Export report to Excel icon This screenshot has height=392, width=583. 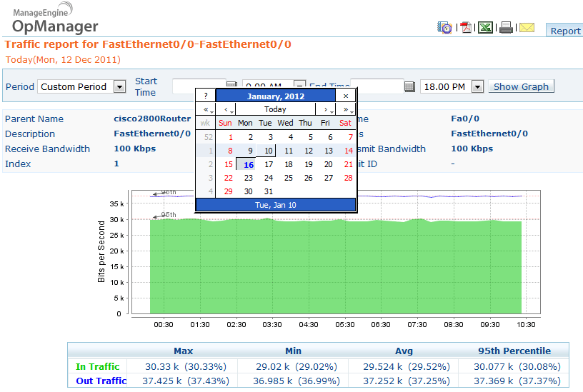[485, 28]
